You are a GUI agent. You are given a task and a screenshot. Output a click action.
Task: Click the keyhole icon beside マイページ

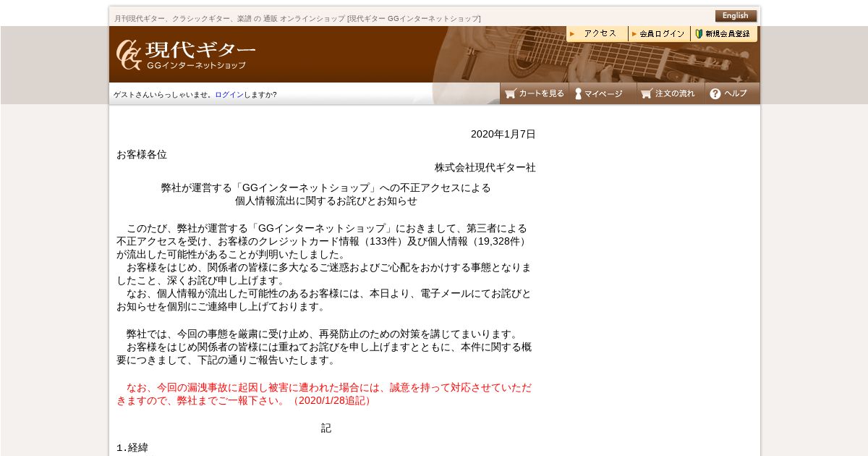[578, 93]
